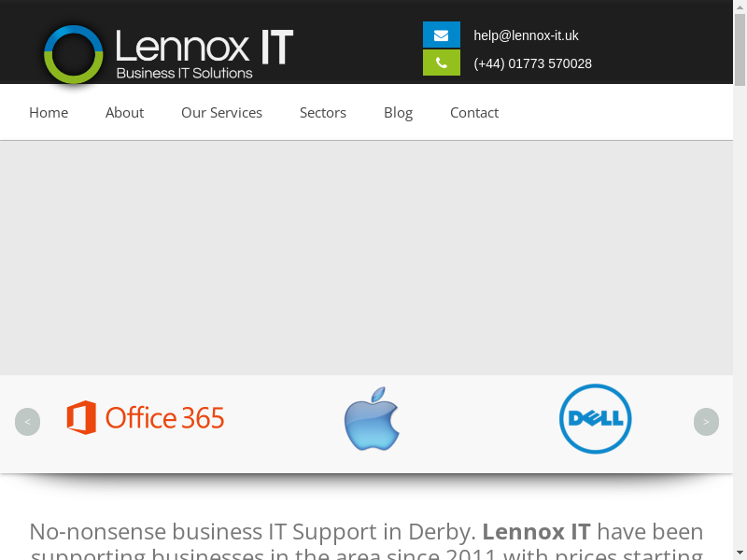Viewport: 747px width, 560px height.
Task: Click the Apple logo in carousel
Action: click(x=372, y=419)
